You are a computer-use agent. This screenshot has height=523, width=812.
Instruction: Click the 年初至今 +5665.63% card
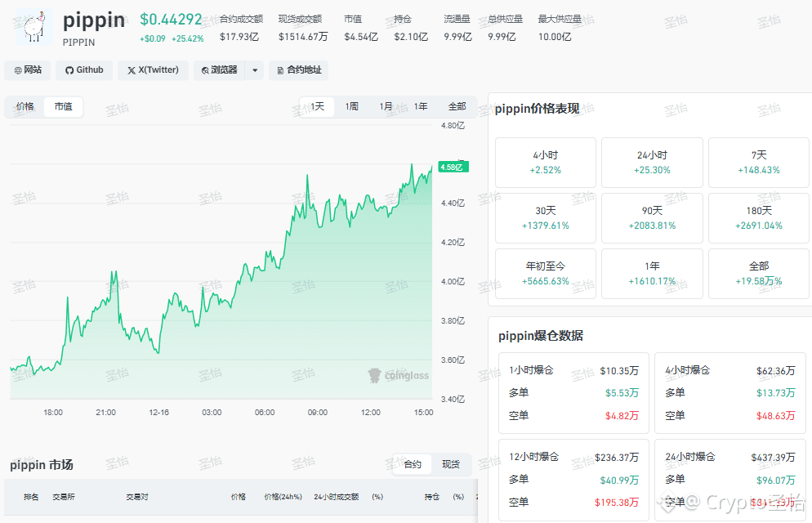coord(546,274)
